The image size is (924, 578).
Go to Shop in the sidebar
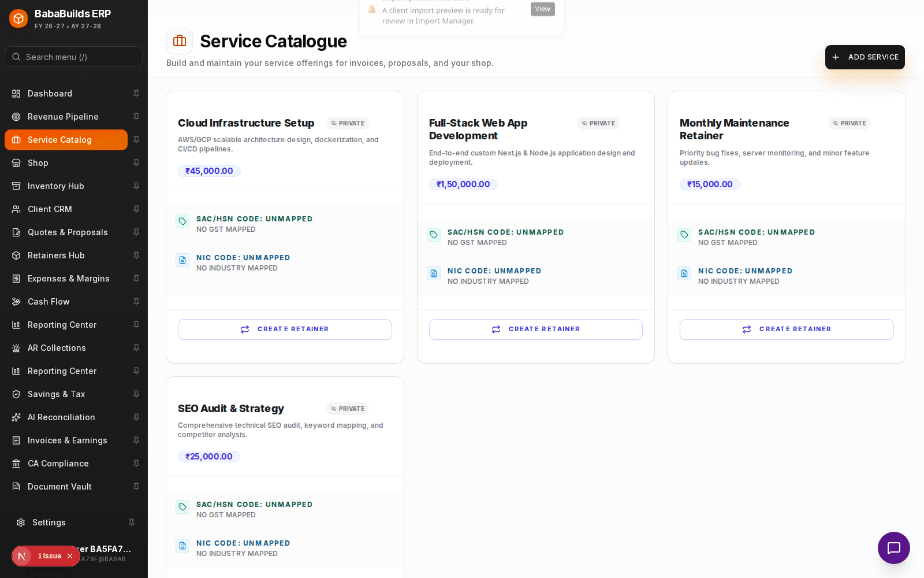click(66, 163)
